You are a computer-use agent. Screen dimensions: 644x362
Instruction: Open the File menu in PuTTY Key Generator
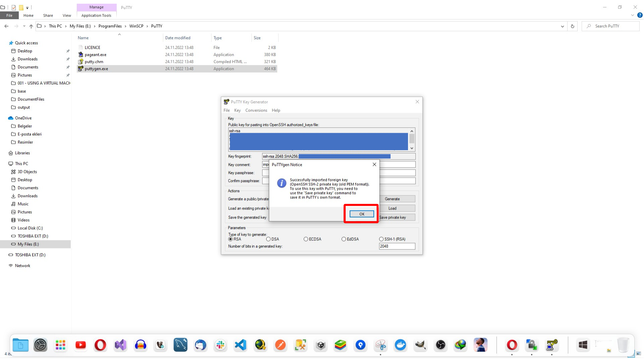pyautogui.click(x=227, y=110)
